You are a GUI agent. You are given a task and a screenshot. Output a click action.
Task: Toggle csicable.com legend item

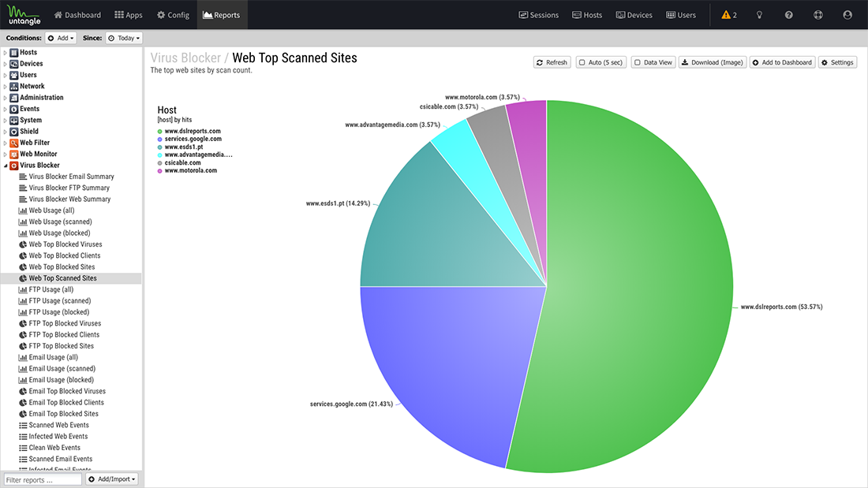(179, 162)
